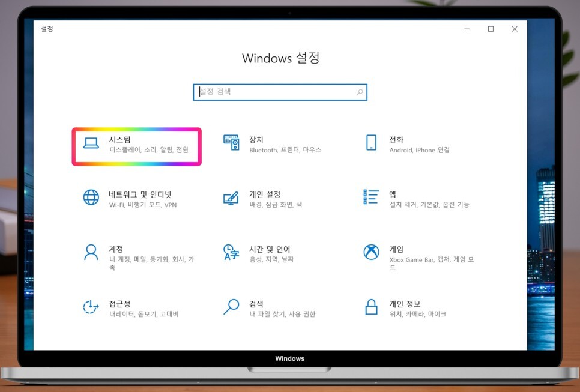The image size is (580, 392).
Task: Click text 내레이터, 돋보기, 고대비
Action: (144, 314)
